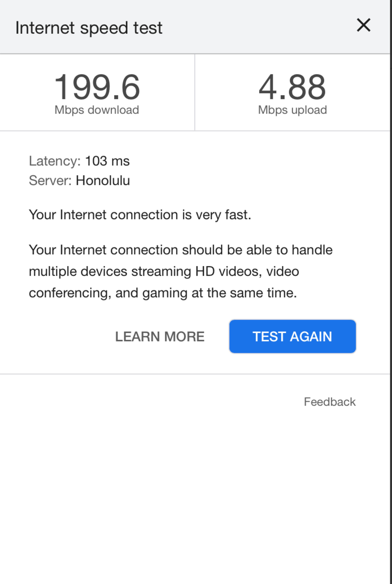Image resolution: width=392 pixels, height=584 pixels.
Task: Click the Internet speed test title
Action: (x=89, y=28)
